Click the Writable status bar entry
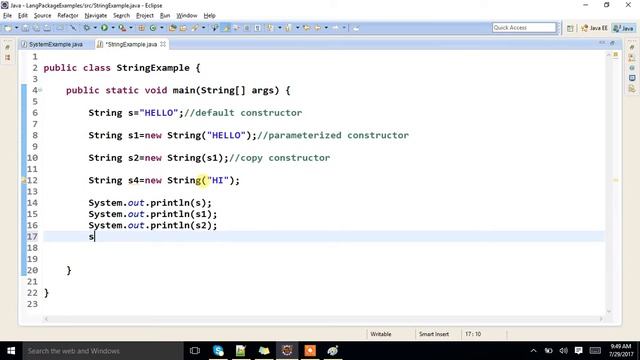This screenshot has width=640, height=360. click(x=381, y=334)
